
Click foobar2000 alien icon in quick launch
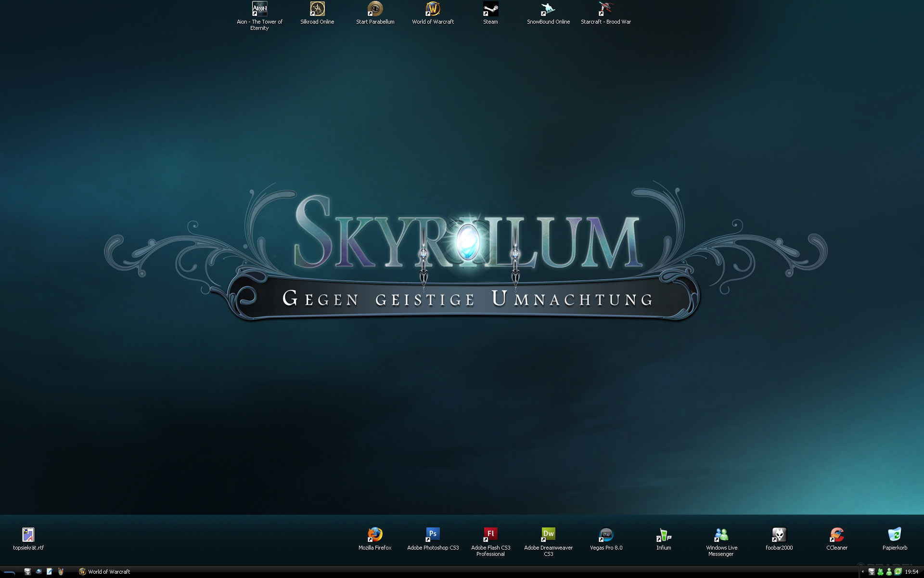point(27,572)
